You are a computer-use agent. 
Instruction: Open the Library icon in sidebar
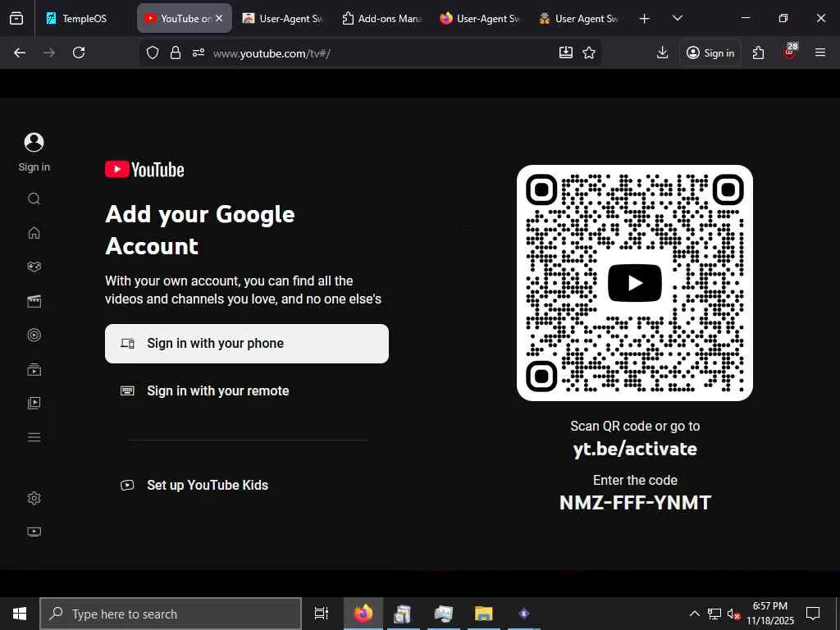[34, 403]
